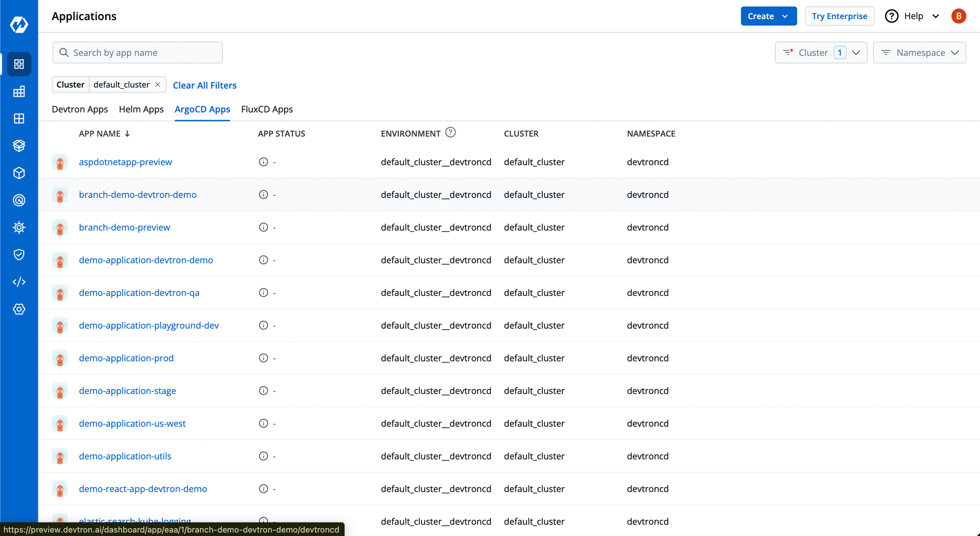Click Clear All Filters button
980x536 pixels.
205,84
